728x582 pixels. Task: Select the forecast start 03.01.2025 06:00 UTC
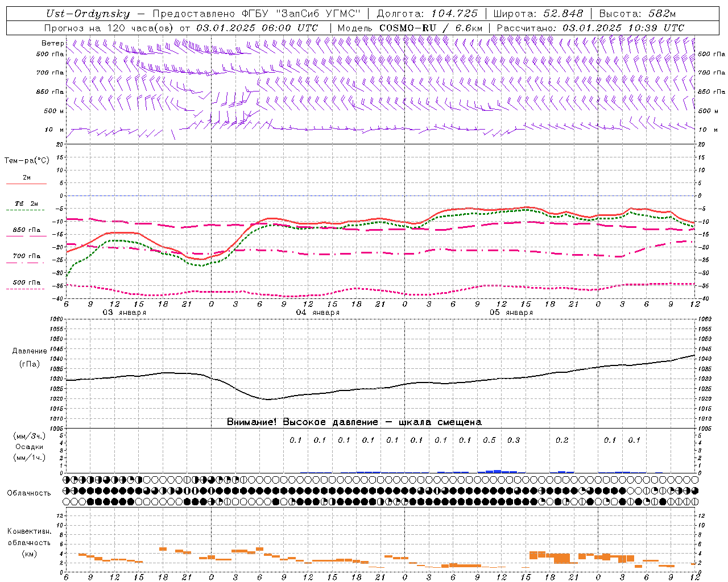tap(257, 27)
